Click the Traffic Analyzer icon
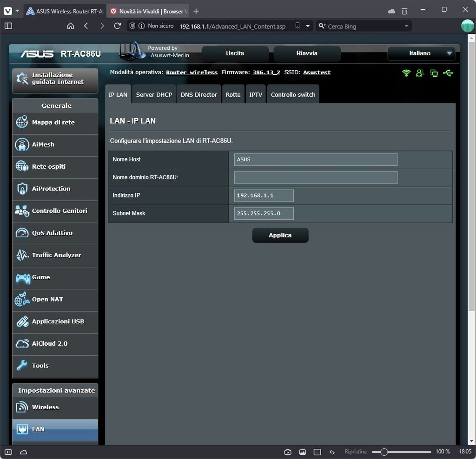This screenshot has height=459, width=476. point(22,255)
